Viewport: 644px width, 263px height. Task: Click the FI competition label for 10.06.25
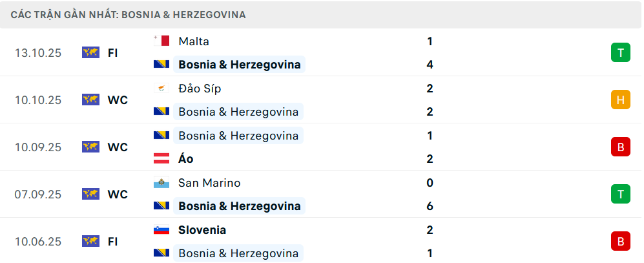click(x=112, y=241)
